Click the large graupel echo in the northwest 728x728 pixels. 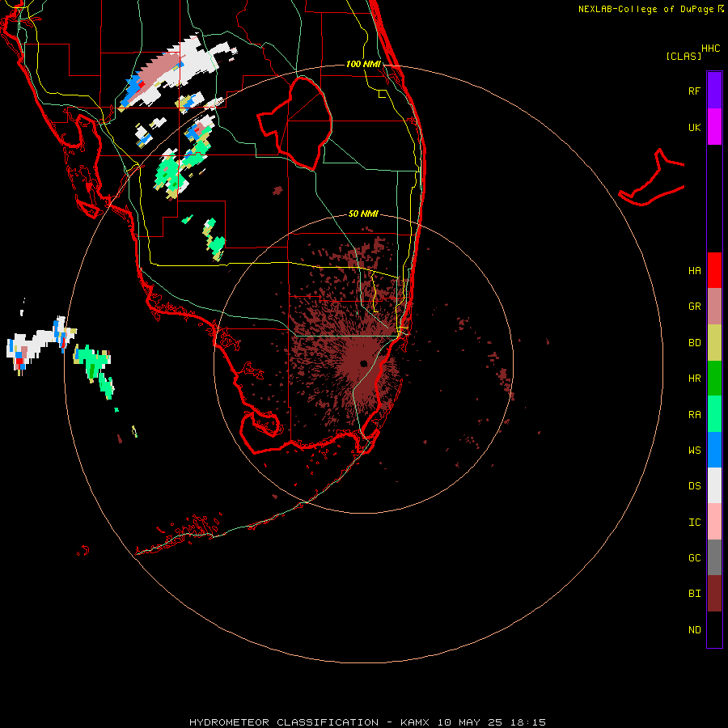coord(158,73)
